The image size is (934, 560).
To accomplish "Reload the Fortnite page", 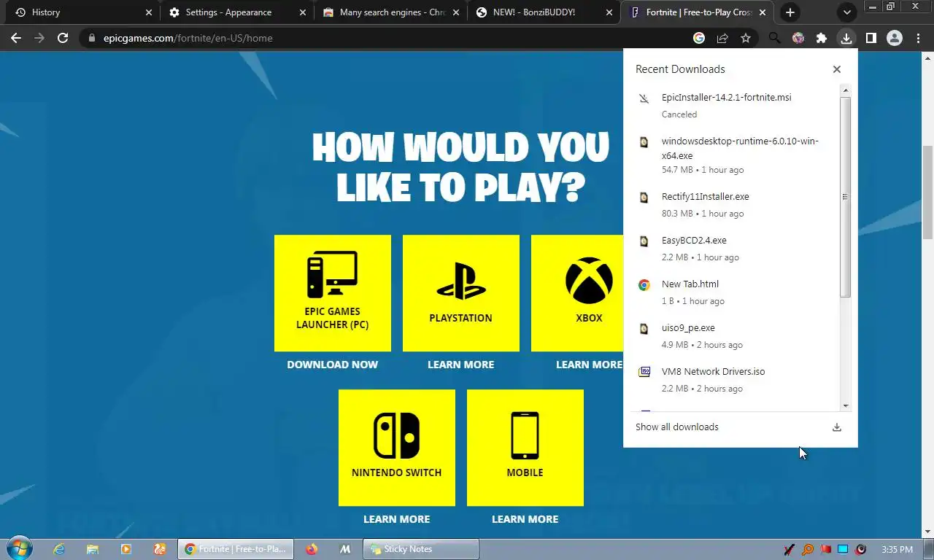I will tap(63, 38).
